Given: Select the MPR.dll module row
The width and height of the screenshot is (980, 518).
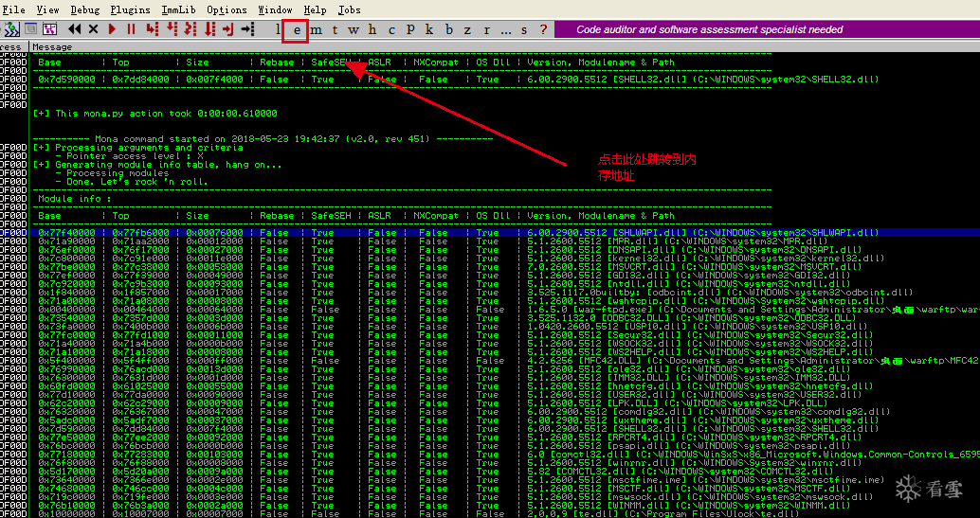Looking at the screenshot, I should click(505, 241).
